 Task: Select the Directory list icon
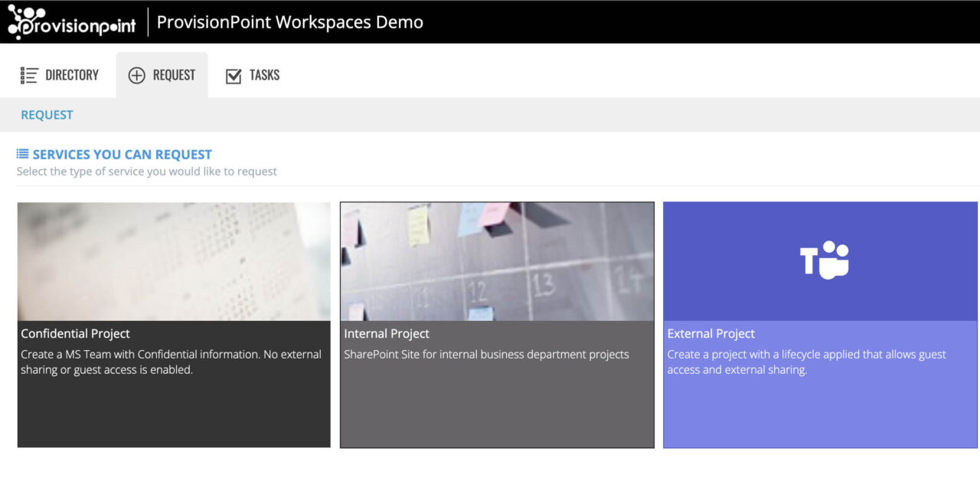tap(28, 74)
